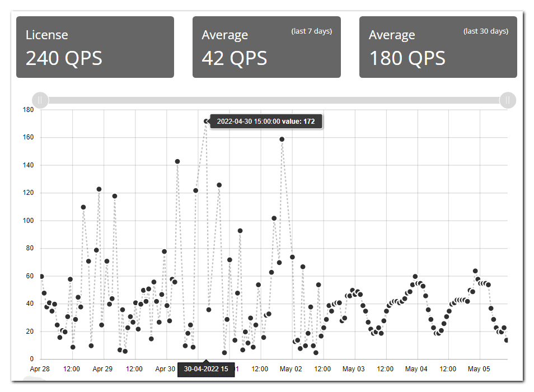Screen dimensions: 534x392
Task: Select the License 240 QPS card
Action: (95, 47)
